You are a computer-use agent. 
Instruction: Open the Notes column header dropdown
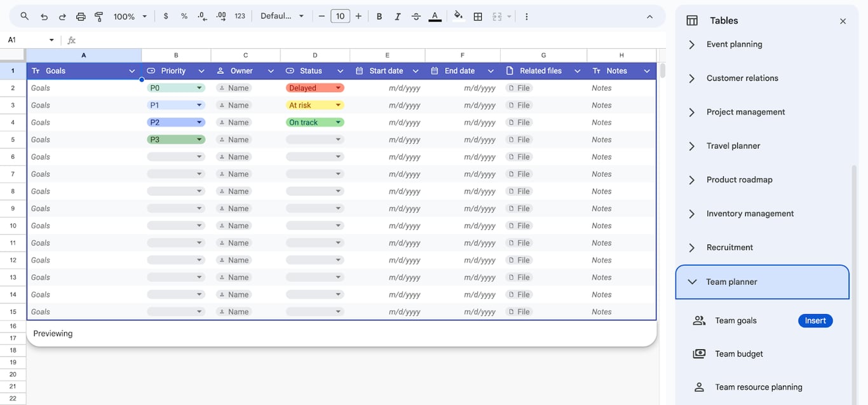pyautogui.click(x=646, y=71)
